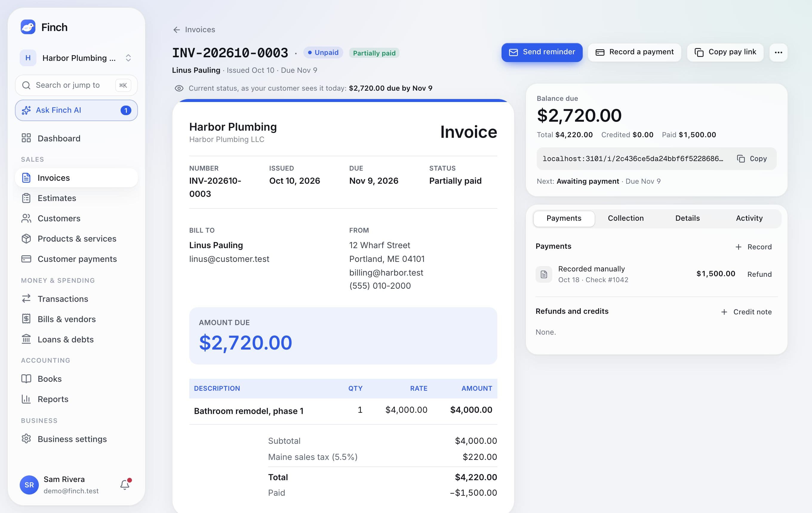Click the Unpaid status badge
This screenshot has width=812, height=513.
(x=323, y=52)
